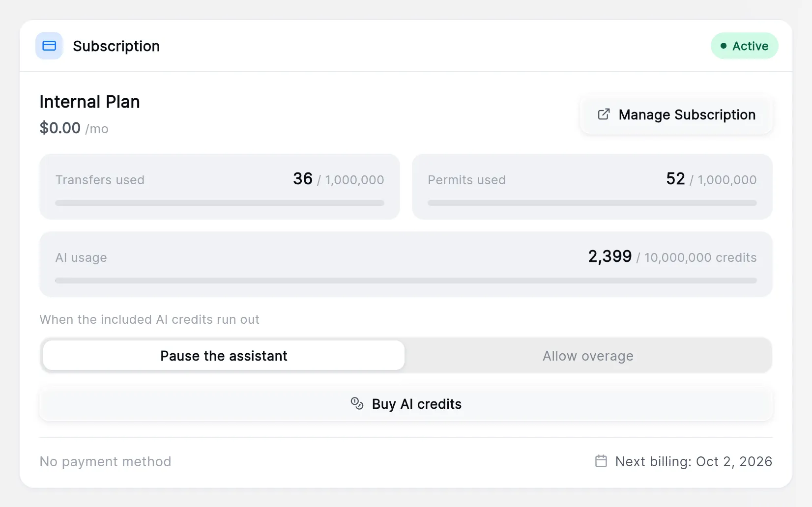Image resolution: width=812 pixels, height=507 pixels.
Task: Click the $0.00 /mo price text
Action: [74, 128]
